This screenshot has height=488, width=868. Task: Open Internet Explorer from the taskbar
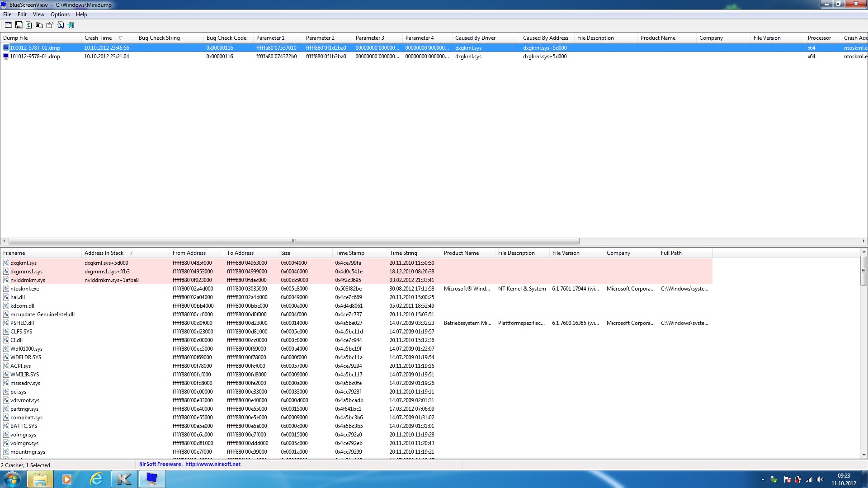click(x=96, y=479)
